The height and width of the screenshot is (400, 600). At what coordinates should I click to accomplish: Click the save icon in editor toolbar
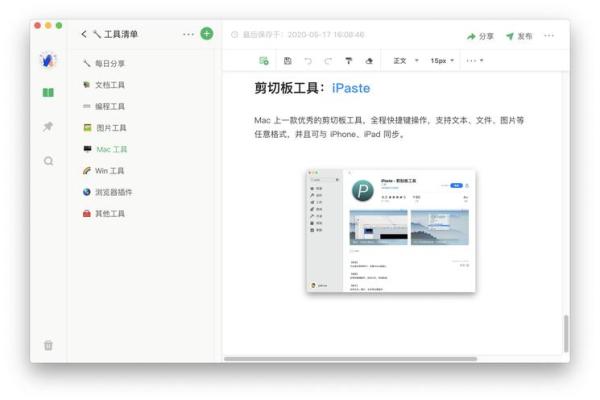pos(288,61)
